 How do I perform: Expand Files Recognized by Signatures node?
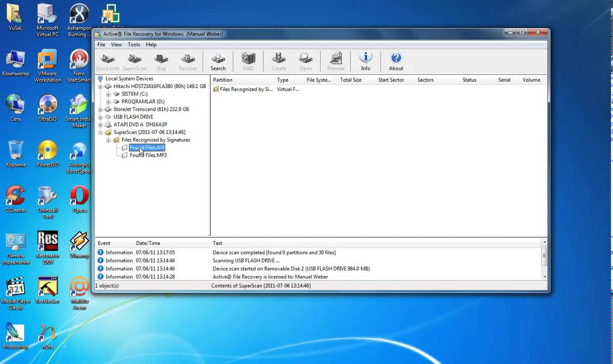108,140
